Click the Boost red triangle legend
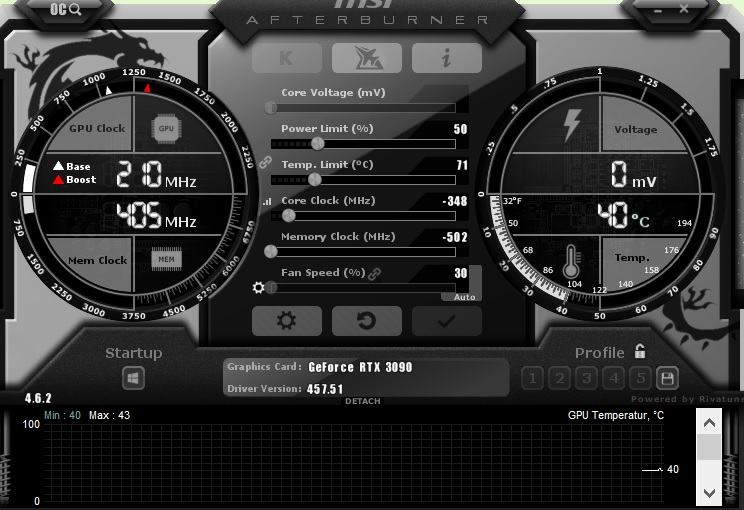744x510 pixels. pyautogui.click(x=74, y=180)
